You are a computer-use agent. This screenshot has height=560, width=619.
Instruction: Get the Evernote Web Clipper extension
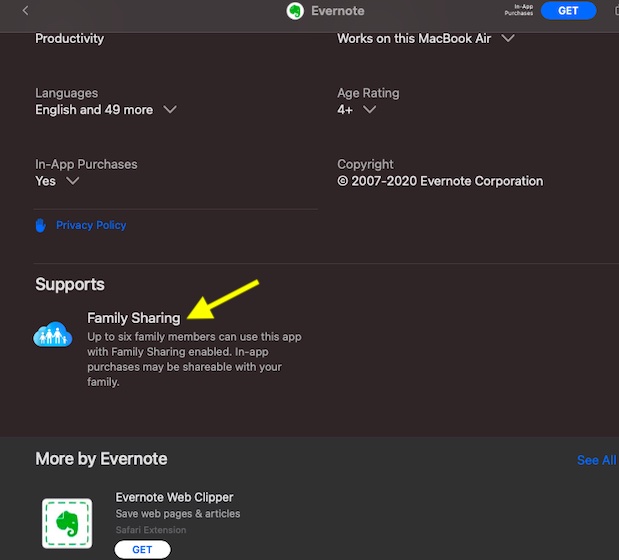pos(143,549)
